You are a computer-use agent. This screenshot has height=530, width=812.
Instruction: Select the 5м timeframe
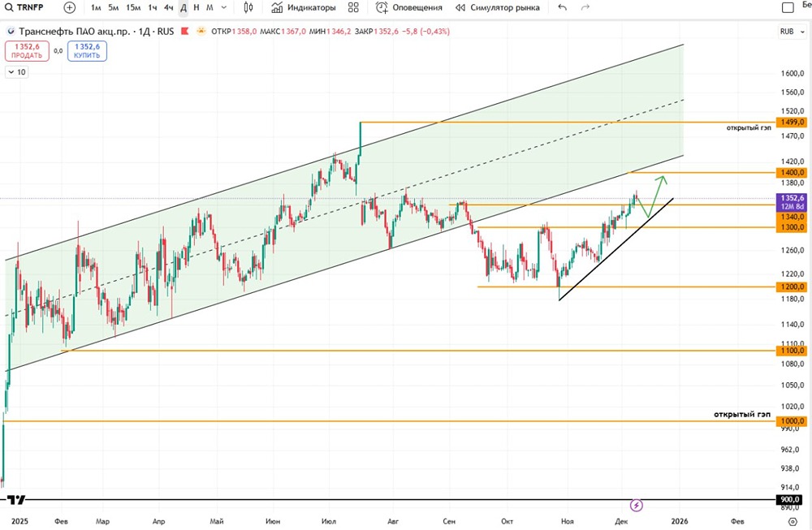pyautogui.click(x=114, y=8)
